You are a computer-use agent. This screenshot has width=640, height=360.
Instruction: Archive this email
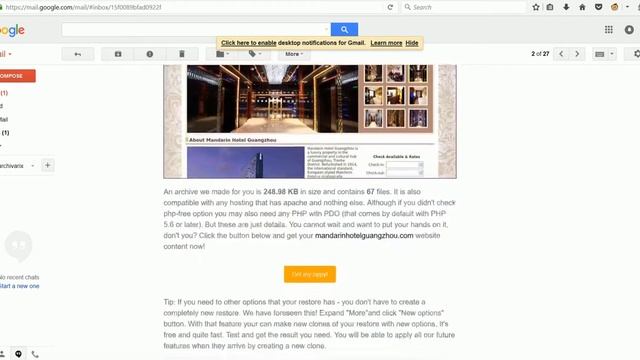[118, 54]
